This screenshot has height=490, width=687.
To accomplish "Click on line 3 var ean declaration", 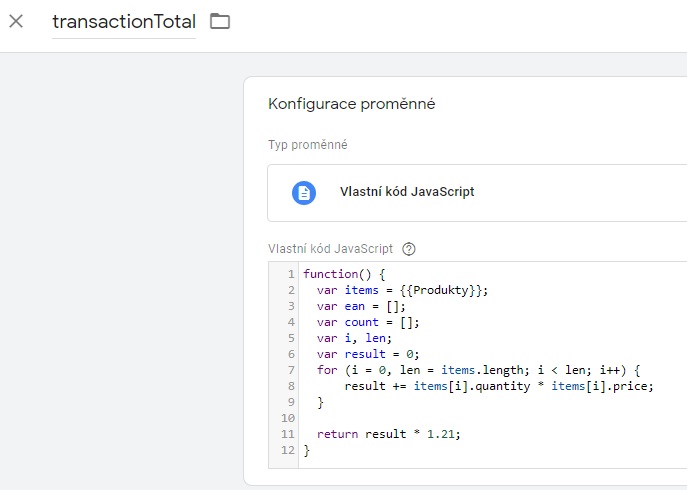I will [x=361, y=306].
